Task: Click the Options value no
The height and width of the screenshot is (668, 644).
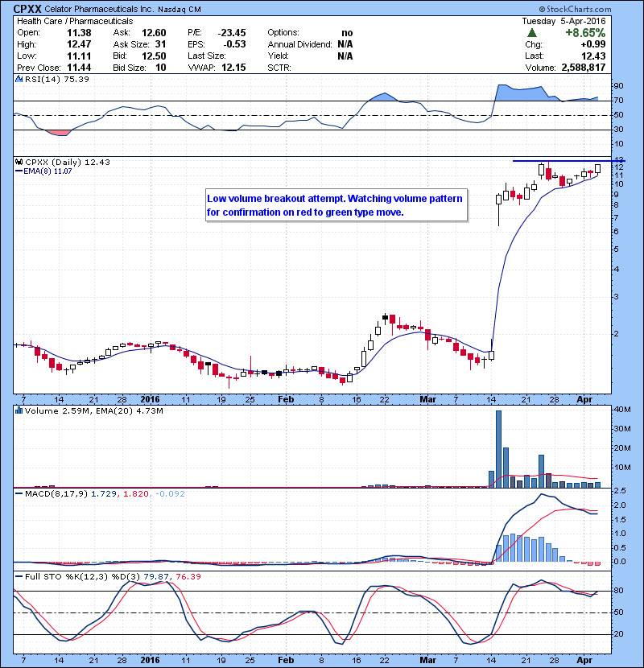Action: point(347,33)
